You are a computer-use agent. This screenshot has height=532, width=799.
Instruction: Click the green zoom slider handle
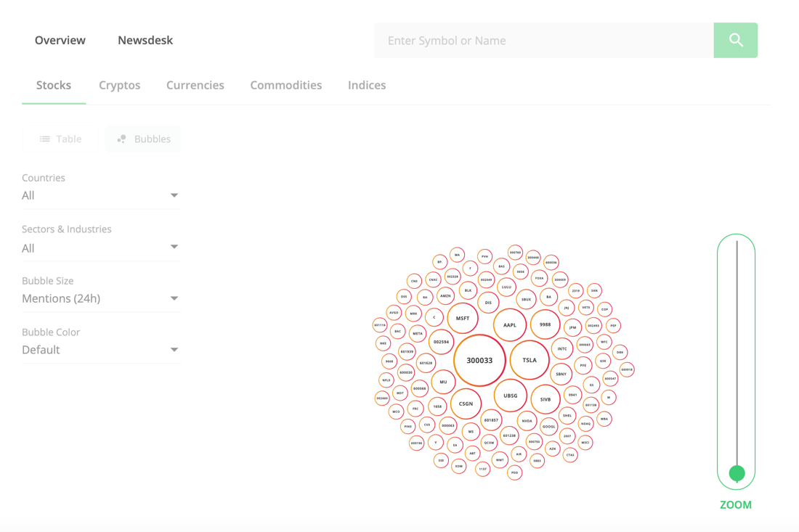[737, 473]
